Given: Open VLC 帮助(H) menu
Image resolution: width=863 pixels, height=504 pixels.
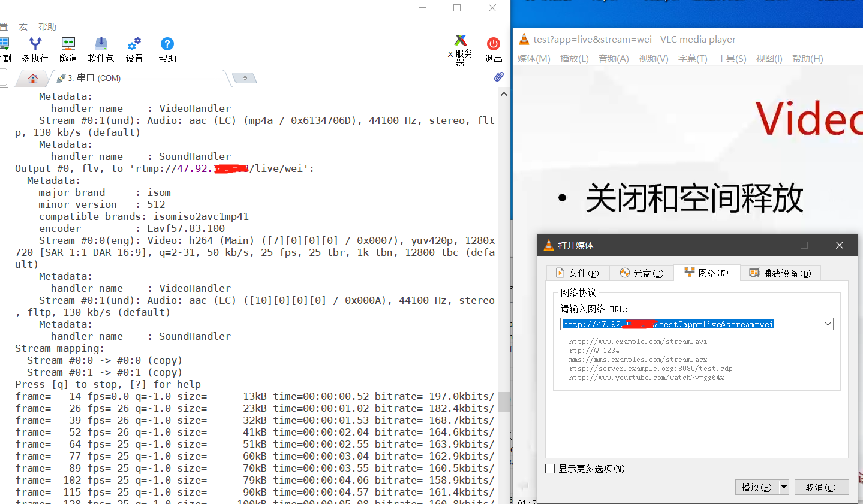Looking at the screenshot, I should point(807,58).
